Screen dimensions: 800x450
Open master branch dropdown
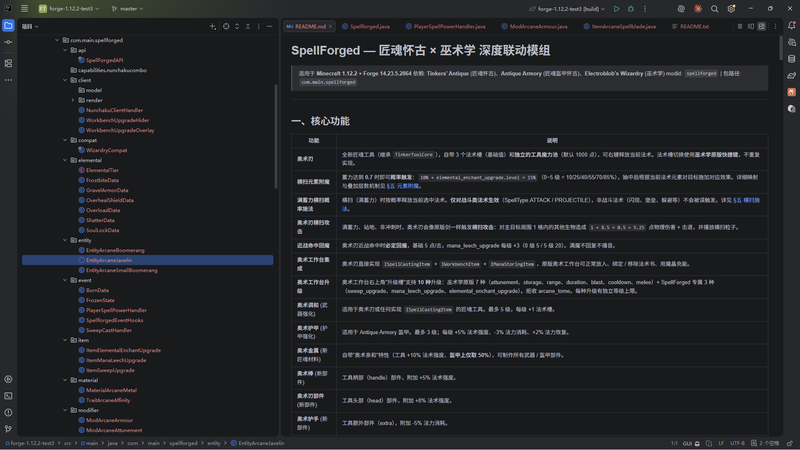128,9
